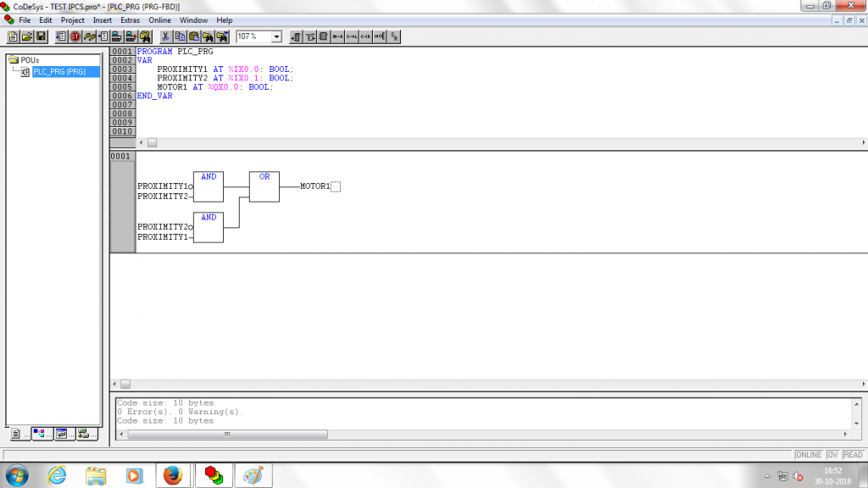Click the Insert Assignment toolbar icon
The width and height of the screenshot is (868, 488).
pos(336,36)
